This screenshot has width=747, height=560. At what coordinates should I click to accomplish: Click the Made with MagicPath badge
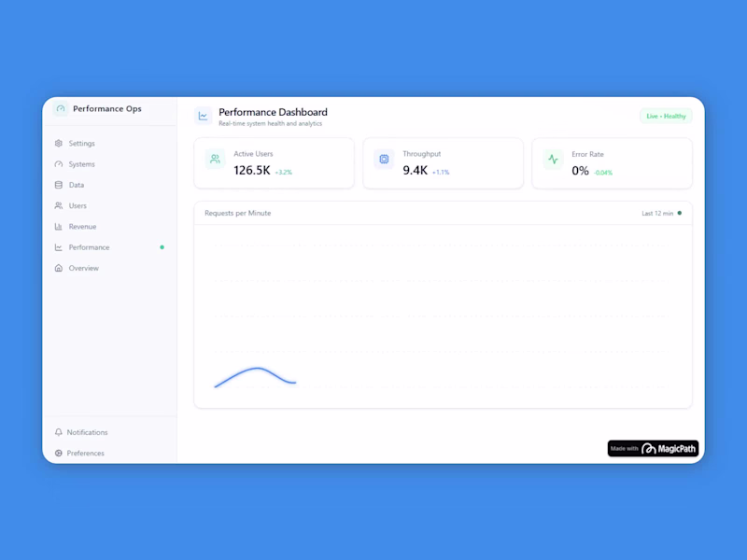(653, 449)
